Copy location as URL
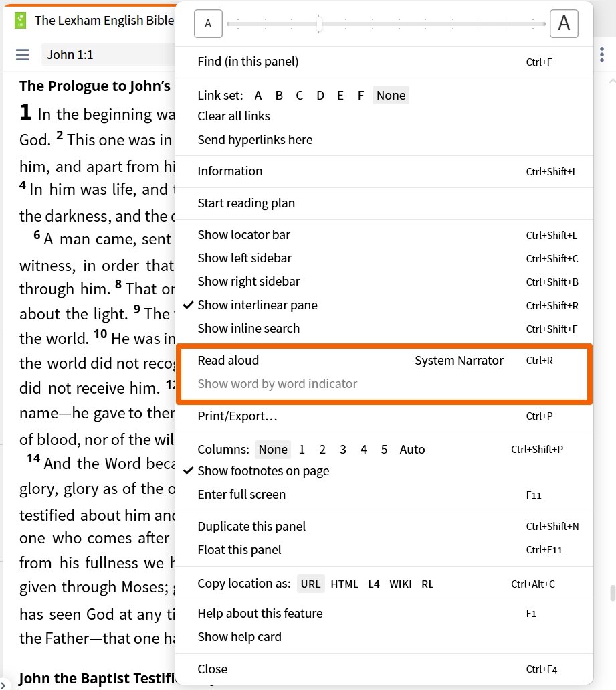The height and width of the screenshot is (690, 616). (311, 584)
